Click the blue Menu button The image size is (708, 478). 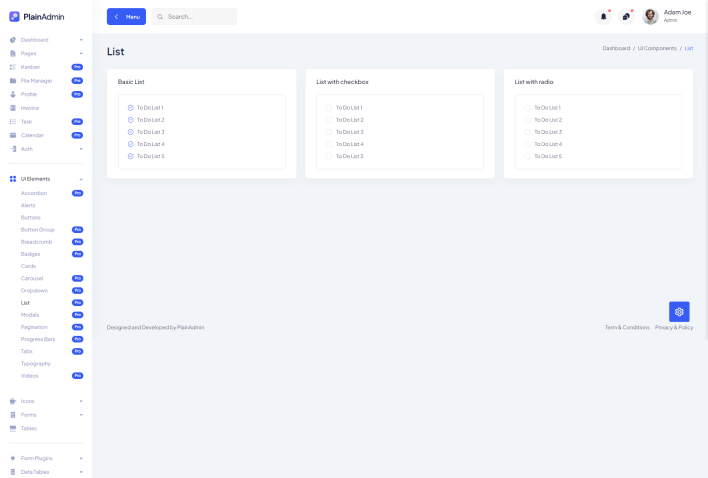(x=126, y=17)
